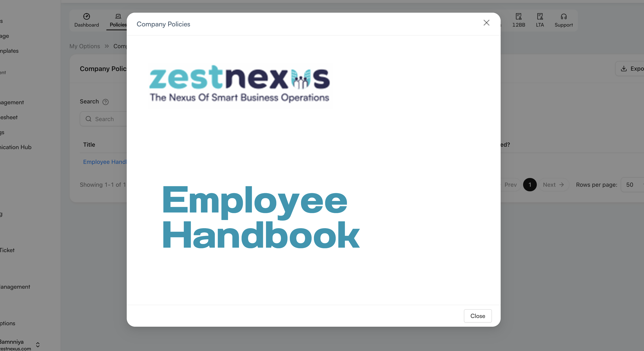Image resolution: width=644 pixels, height=351 pixels.
Task: Open the LTA tab
Action: (540, 20)
